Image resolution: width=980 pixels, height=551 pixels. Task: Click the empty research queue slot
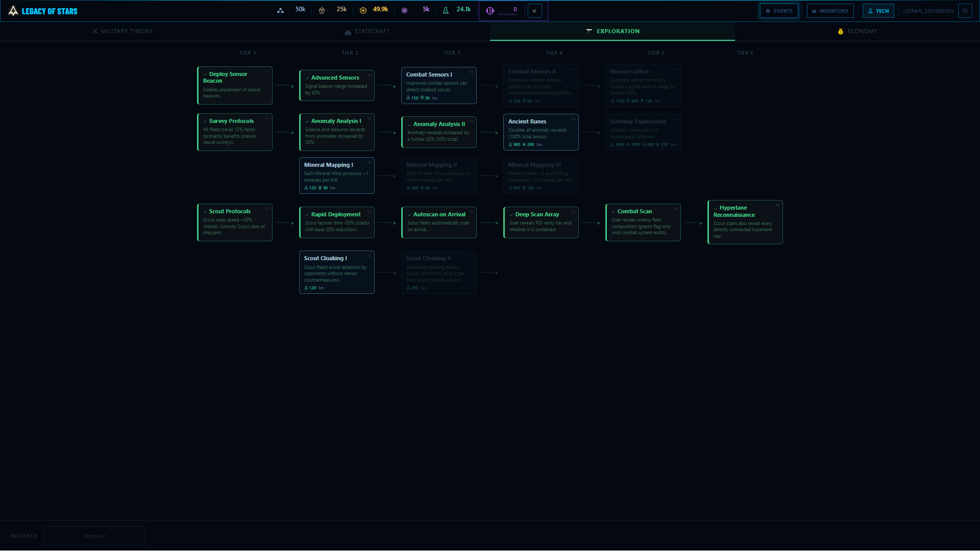coord(94,536)
